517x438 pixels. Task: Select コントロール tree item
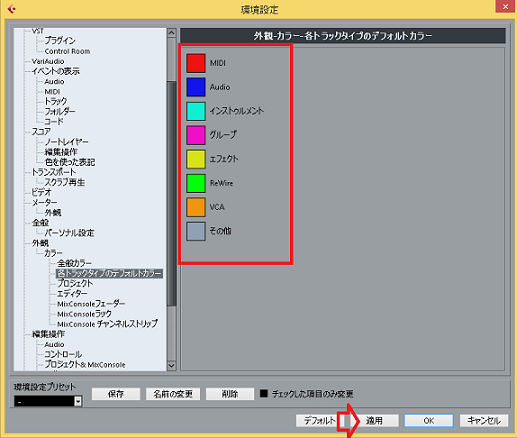pyautogui.click(x=63, y=354)
